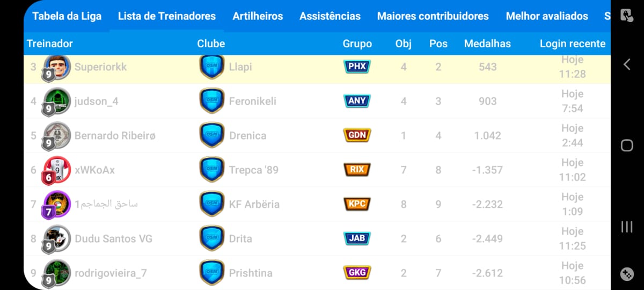The width and height of the screenshot is (644, 290).
Task: Open Superiorkk's manager avatar
Action: click(x=56, y=67)
